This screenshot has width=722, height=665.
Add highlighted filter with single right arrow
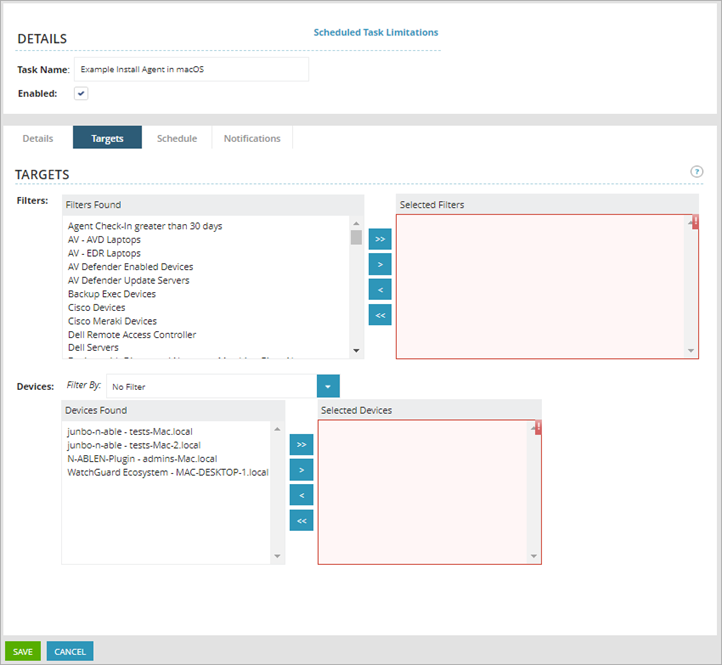[x=380, y=265]
